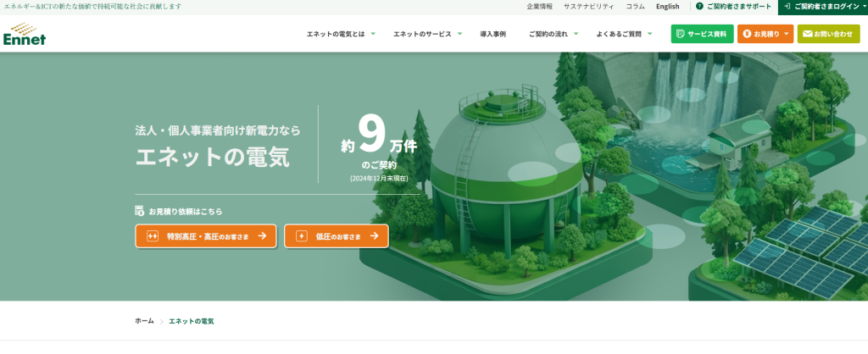The height and width of the screenshot is (354, 868).
Task: Expand the エネットの電気とは menu arrow
Action: click(x=373, y=34)
